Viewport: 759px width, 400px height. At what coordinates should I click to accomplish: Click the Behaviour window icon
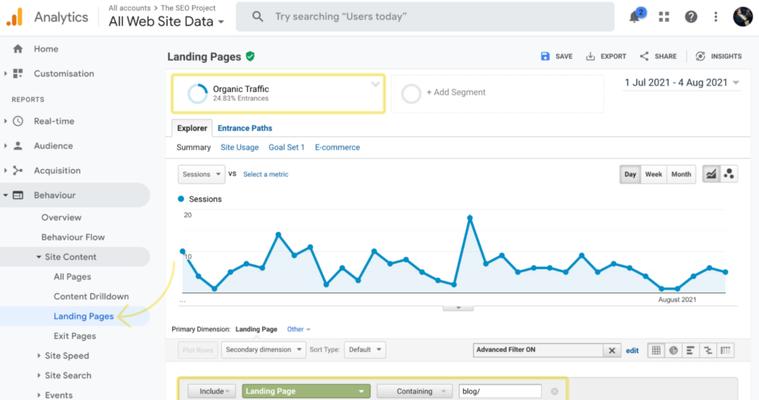coord(18,195)
